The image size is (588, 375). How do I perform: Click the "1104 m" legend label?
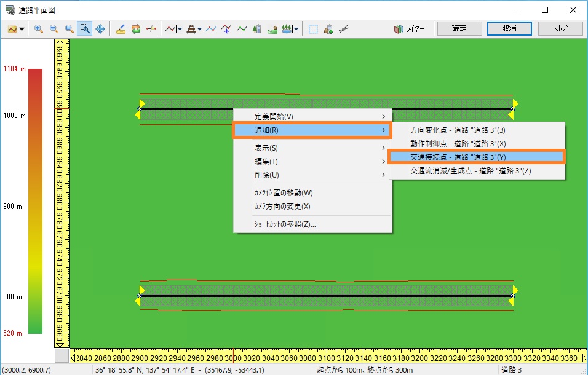[x=15, y=69]
